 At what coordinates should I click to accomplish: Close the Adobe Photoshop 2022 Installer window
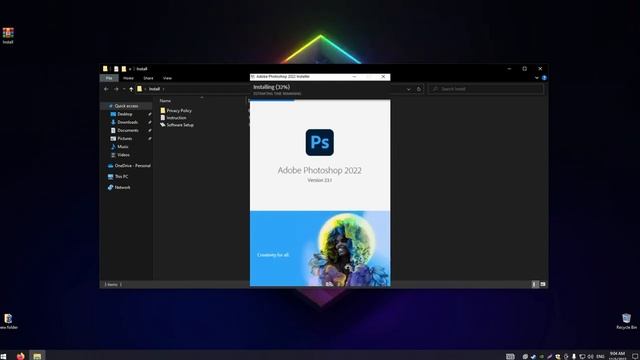click(383, 77)
